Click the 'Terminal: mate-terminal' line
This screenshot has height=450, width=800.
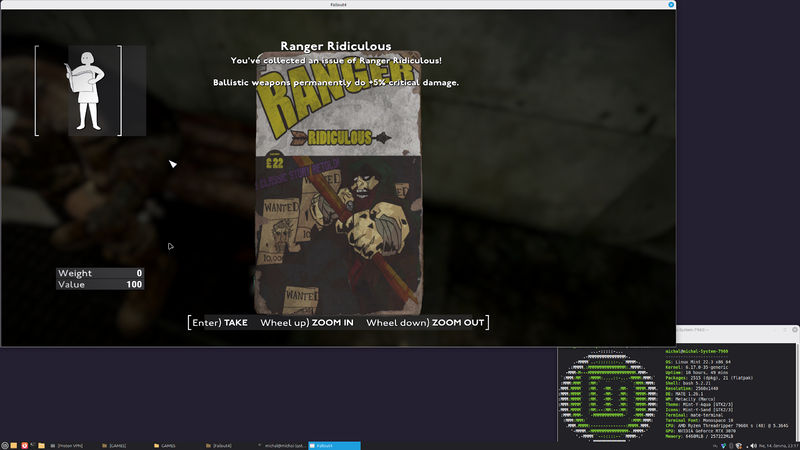(x=694, y=415)
